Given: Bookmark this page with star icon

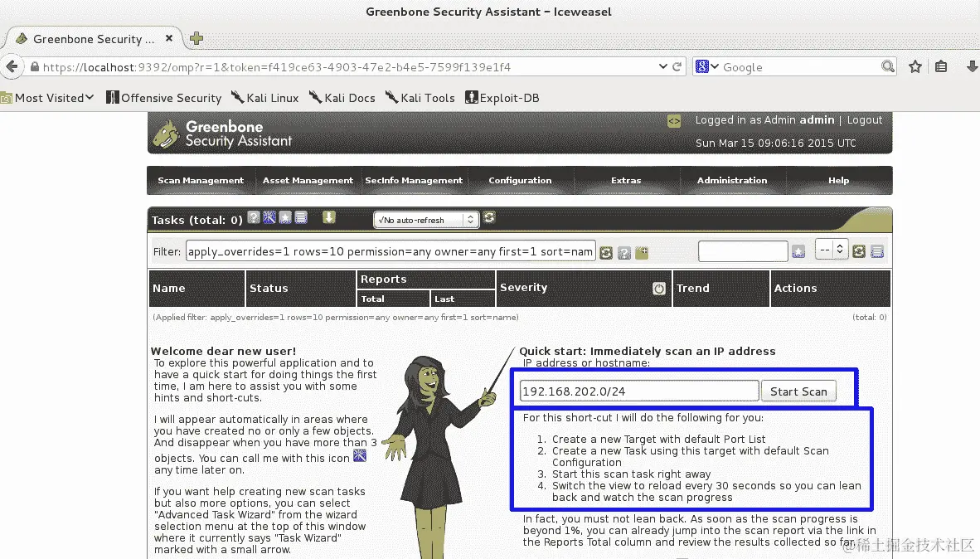Looking at the screenshot, I should tap(915, 66).
